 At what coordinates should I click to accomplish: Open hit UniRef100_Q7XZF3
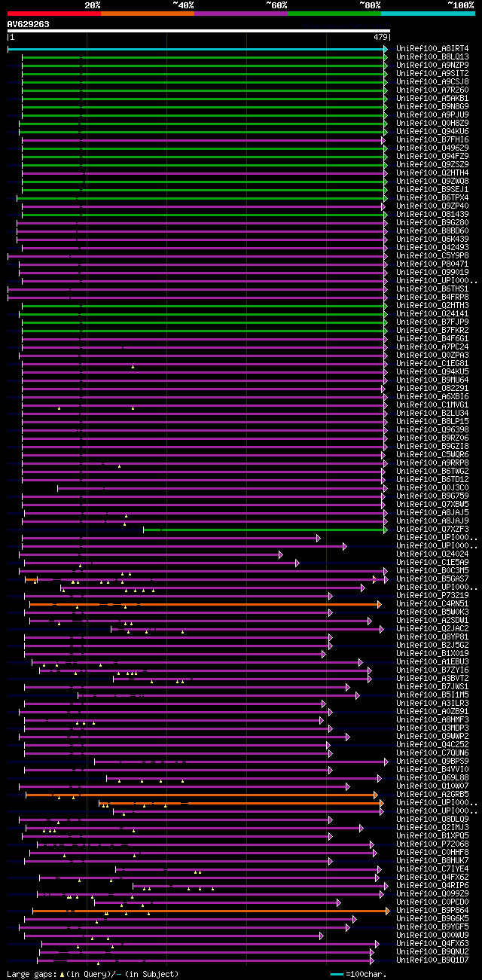[x=432, y=529]
